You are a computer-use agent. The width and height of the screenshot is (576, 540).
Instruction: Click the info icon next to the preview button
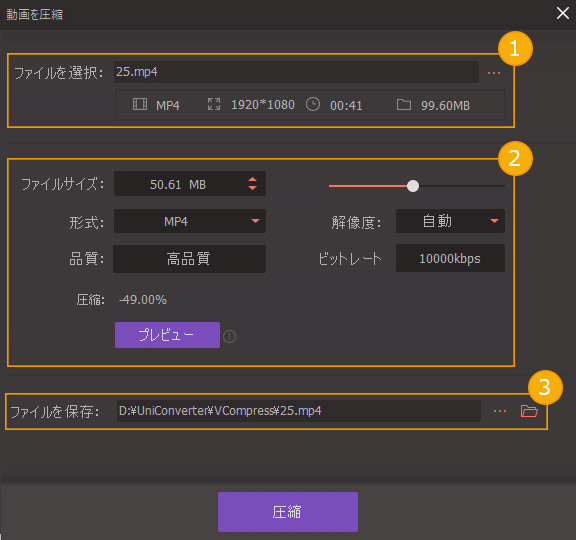[230, 336]
